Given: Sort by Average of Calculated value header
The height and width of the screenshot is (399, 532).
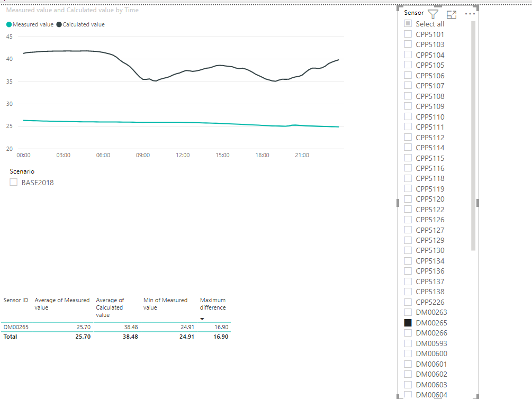Looking at the screenshot, I should click(x=110, y=308).
